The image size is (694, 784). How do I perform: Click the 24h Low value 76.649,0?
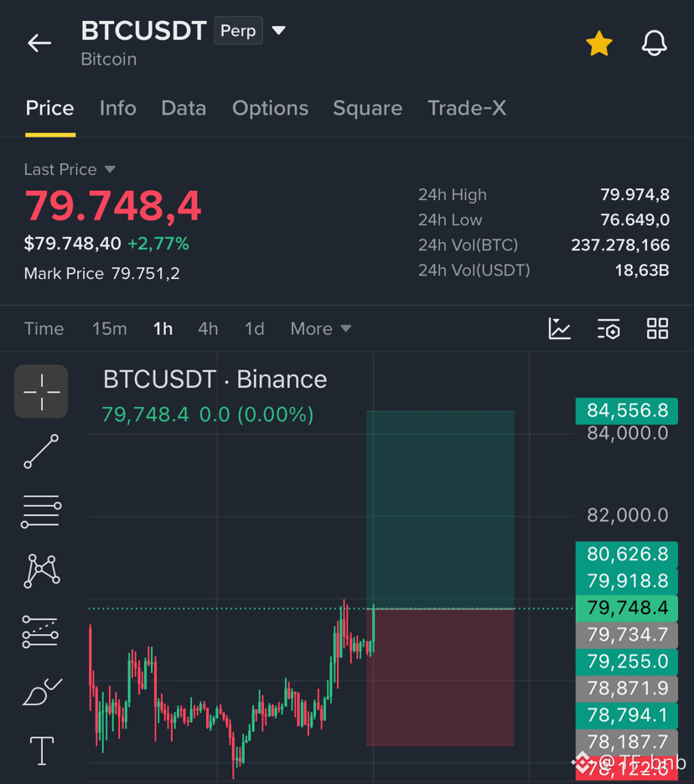[x=635, y=220]
